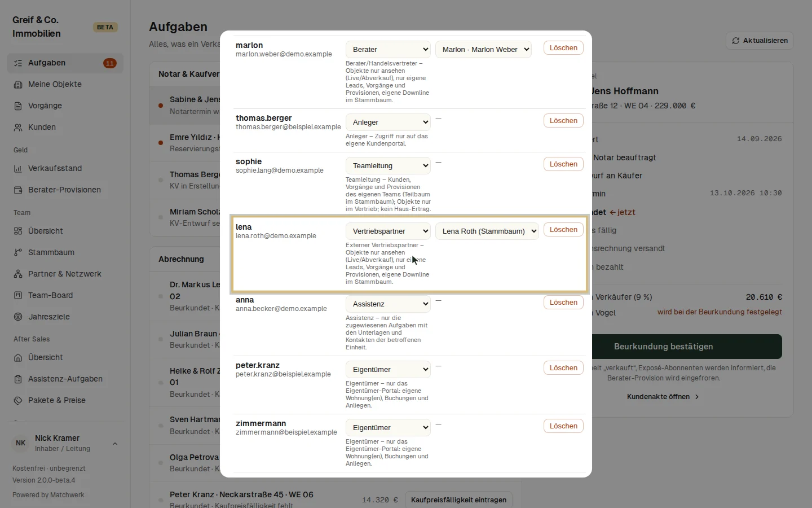Viewport: 812px width, 508px height.
Task: Open role dropdown for sophie (Teamleitung)
Action: pos(388,166)
